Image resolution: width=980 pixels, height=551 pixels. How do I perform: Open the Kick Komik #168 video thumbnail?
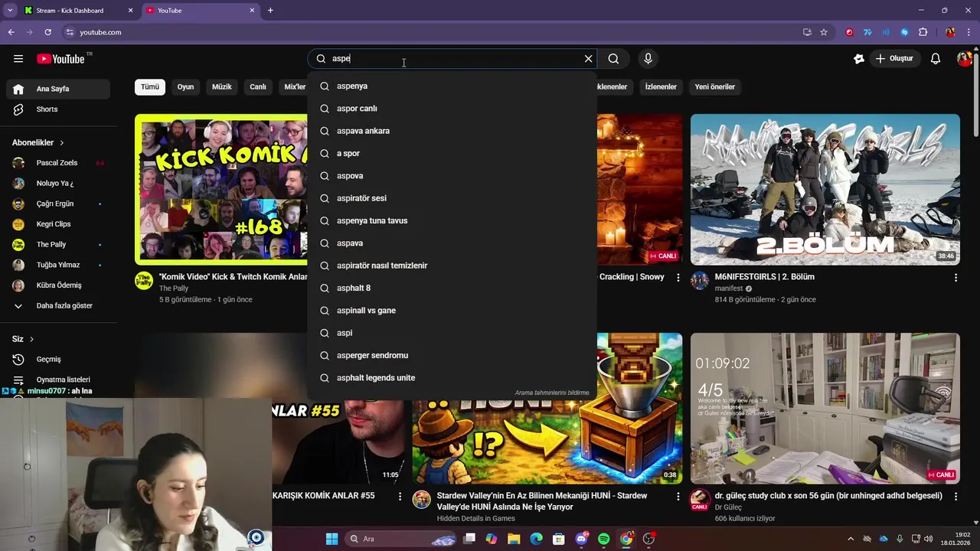(x=221, y=190)
